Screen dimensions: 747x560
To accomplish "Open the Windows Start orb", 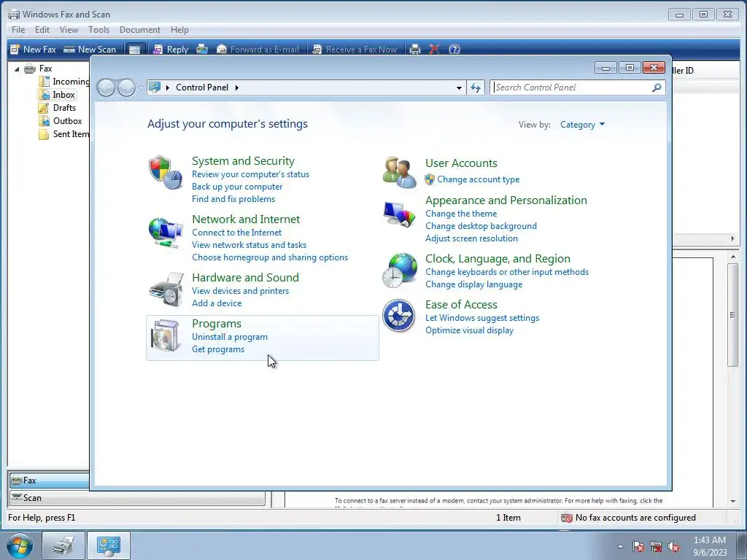I will [x=20, y=545].
